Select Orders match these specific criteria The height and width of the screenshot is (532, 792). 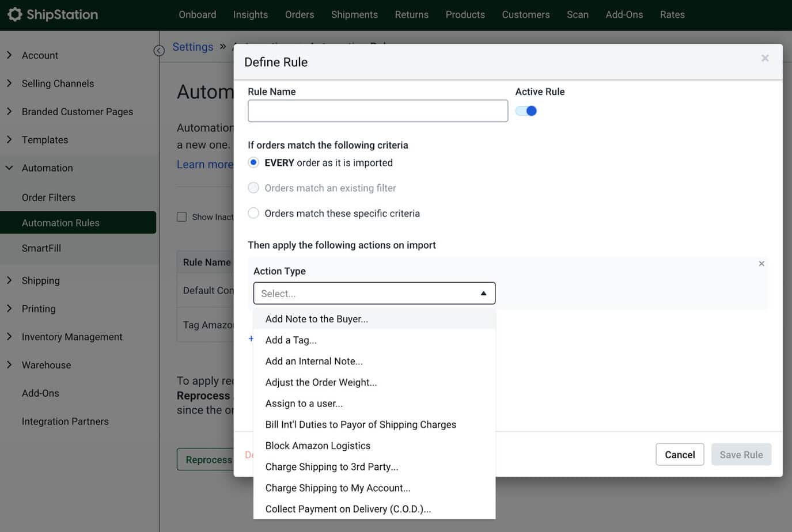click(x=253, y=214)
